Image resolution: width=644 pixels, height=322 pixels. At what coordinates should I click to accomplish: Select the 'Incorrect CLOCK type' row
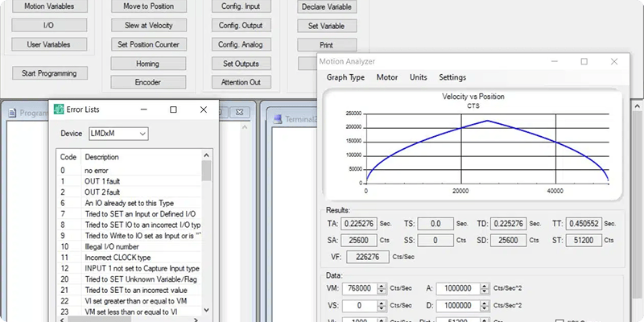pos(129,258)
